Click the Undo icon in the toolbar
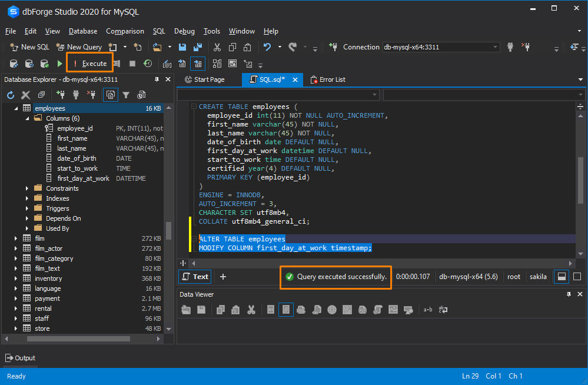Viewport: 588px width, 385px height. pos(268,46)
